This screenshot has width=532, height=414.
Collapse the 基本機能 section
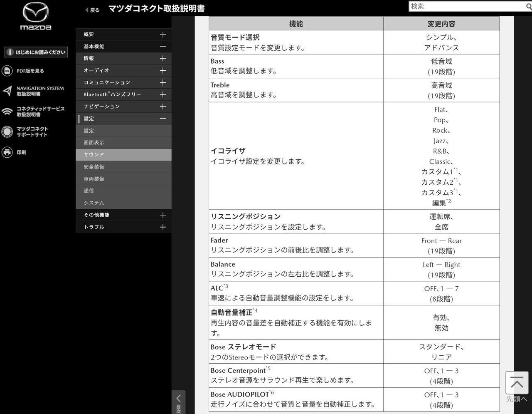[163, 47]
